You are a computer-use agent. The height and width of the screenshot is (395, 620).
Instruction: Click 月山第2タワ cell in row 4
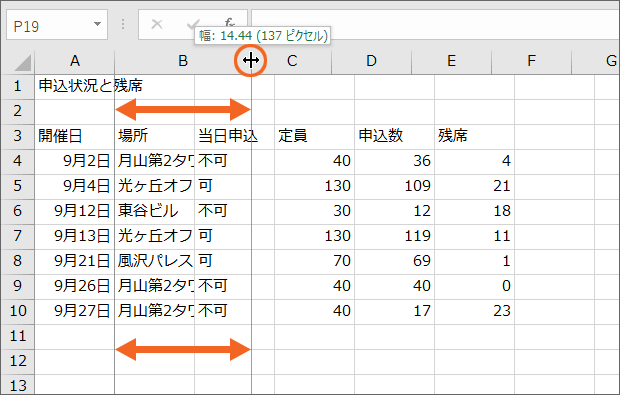point(154,161)
